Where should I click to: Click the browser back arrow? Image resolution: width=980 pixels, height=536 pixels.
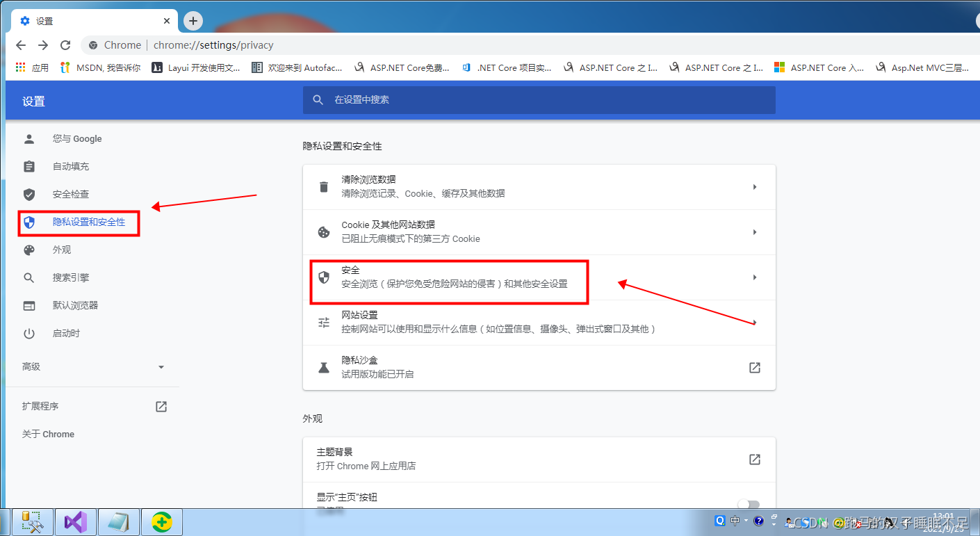[21, 45]
